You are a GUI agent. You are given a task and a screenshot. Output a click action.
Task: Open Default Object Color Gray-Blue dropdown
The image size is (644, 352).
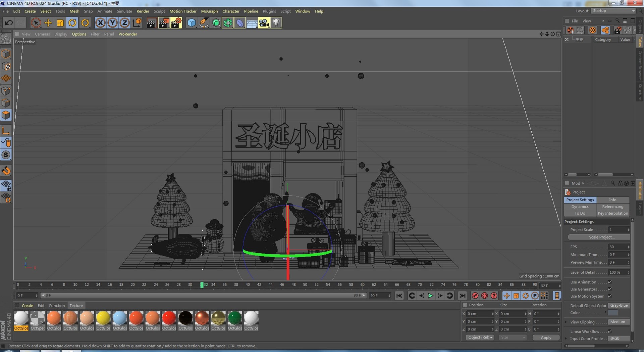(x=619, y=306)
